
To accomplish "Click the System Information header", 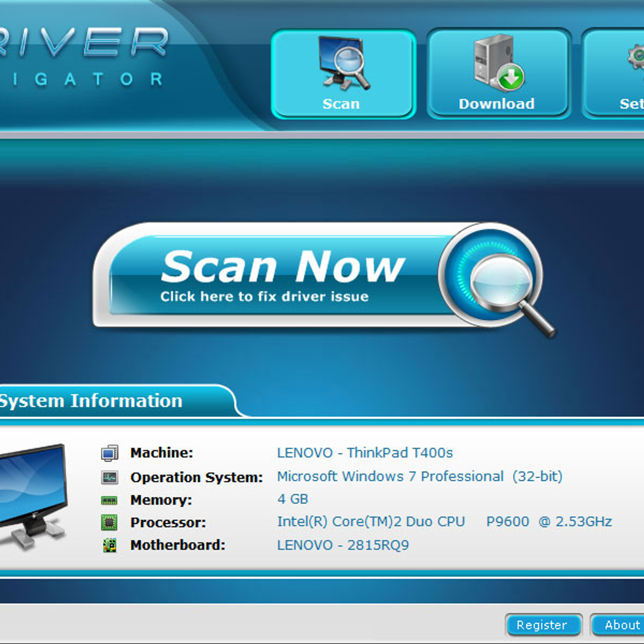I will pyautogui.click(x=90, y=401).
